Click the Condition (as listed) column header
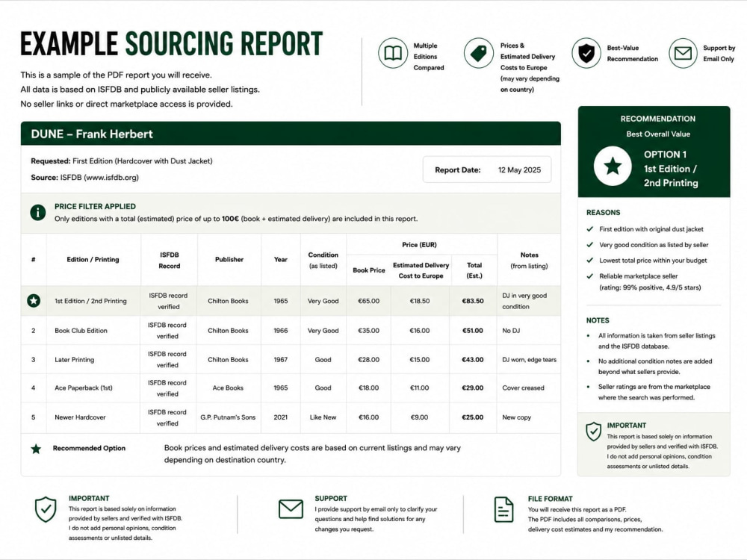This screenshot has width=747, height=560. click(323, 261)
